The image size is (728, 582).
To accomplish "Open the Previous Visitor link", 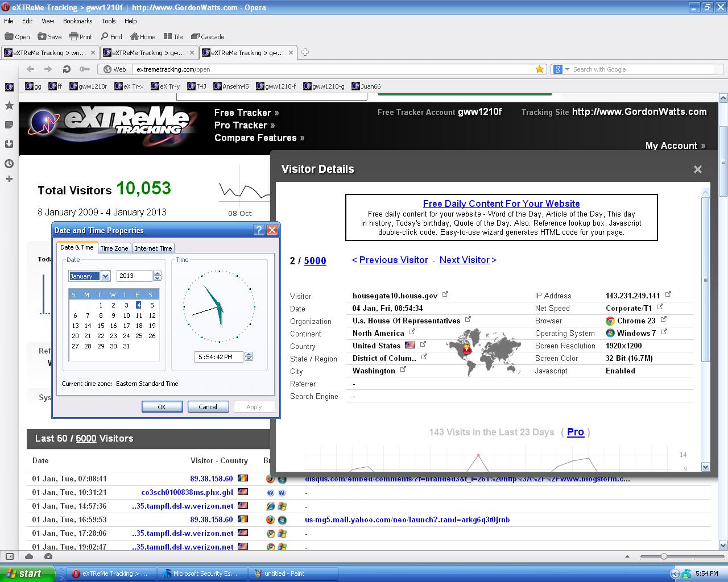I will tap(394, 260).
